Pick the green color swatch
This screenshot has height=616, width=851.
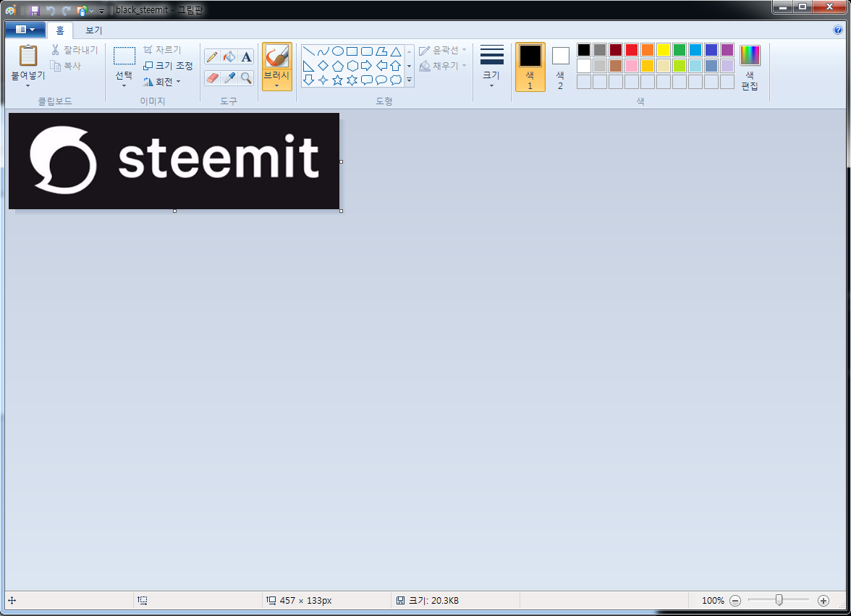pyautogui.click(x=679, y=51)
